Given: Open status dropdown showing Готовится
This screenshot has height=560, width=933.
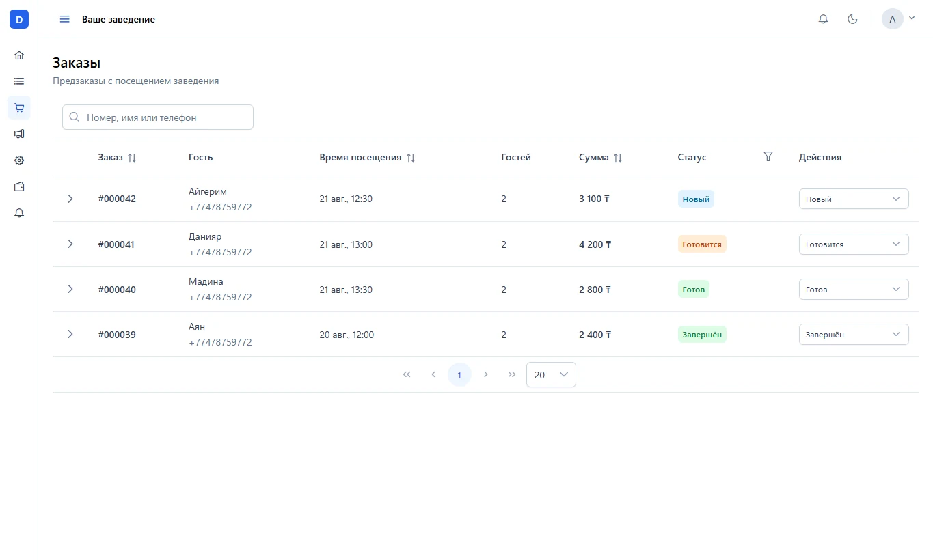Looking at the screenshot, I should click(x=854, y=244).
